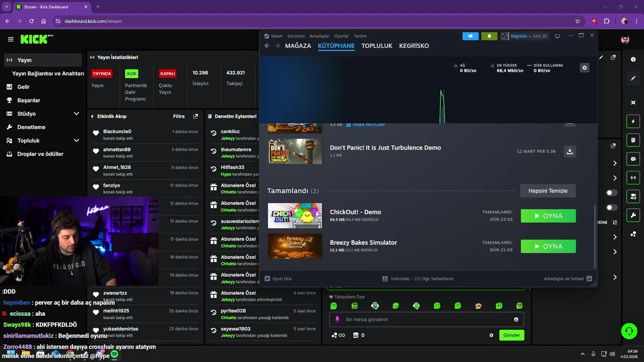
Task: Click the Steam downloads list scrollbar
Action: click(595, 236)
